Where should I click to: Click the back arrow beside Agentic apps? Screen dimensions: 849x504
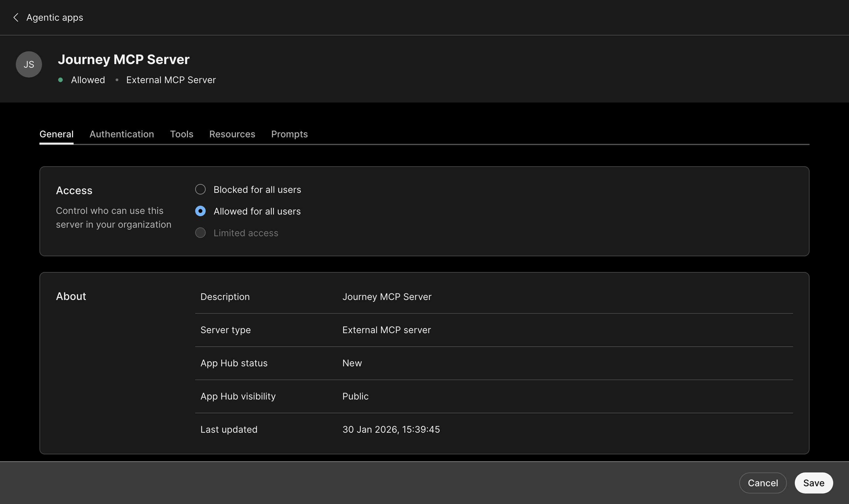pyautogui.click(x=16, y=17)
